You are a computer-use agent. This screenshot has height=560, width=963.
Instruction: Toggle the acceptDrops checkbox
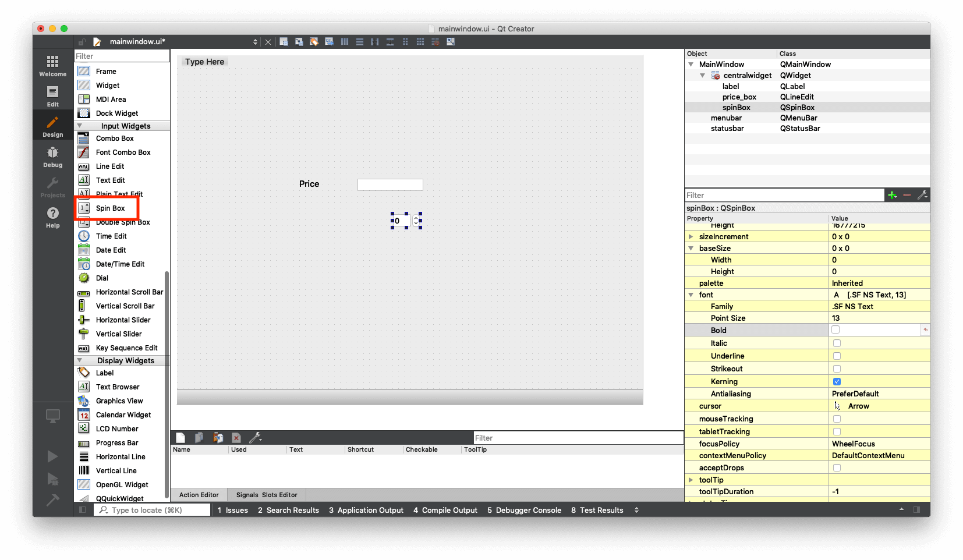837,468
